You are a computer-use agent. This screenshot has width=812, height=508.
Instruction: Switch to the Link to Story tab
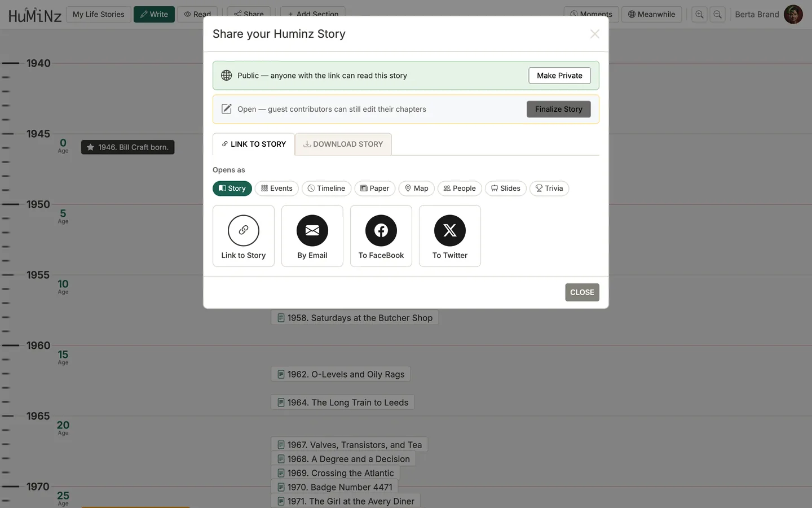254,144
